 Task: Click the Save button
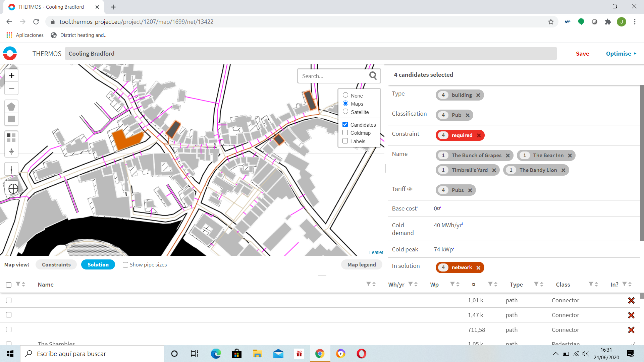click(x=582, y=54)
